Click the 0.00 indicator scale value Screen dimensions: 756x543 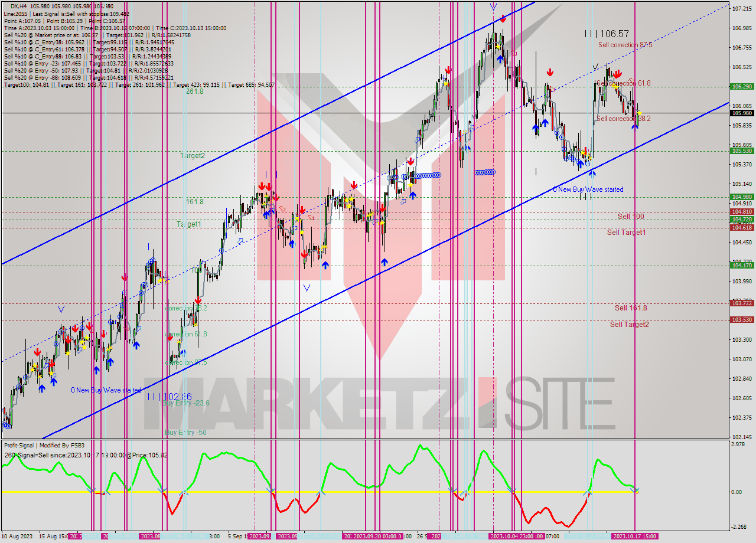tap(737, 492)
